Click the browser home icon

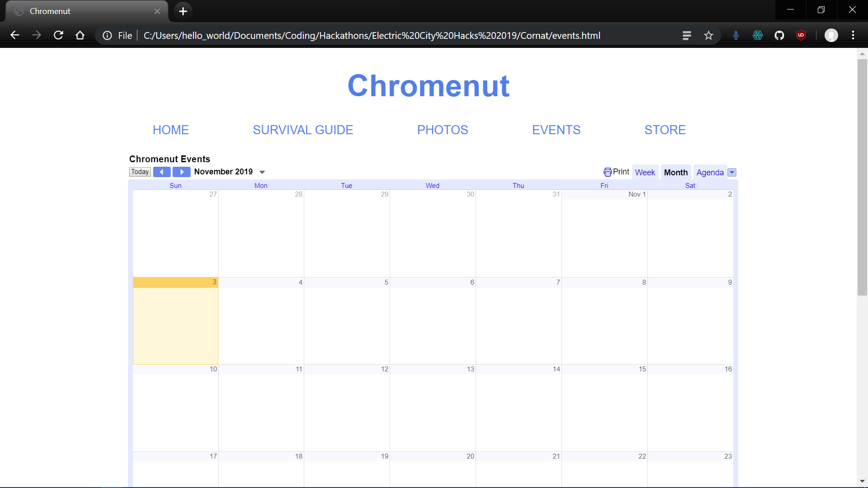click(80, 35)
